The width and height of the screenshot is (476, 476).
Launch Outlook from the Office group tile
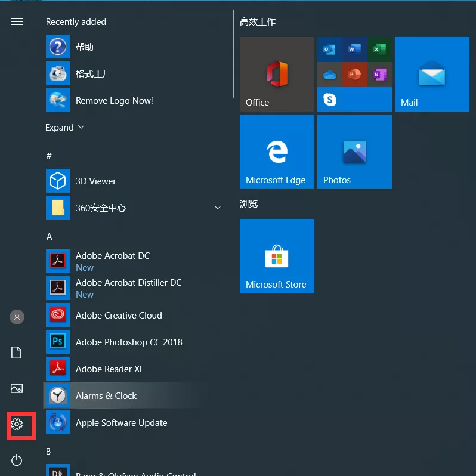click(x=329, y=49)
